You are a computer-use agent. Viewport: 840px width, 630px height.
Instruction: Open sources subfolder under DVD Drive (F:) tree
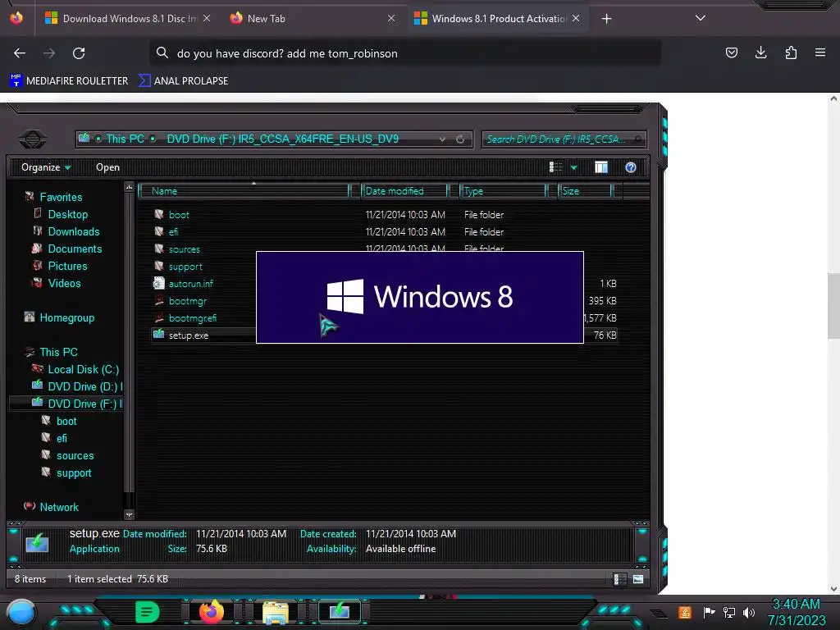(x=75, y=455)
